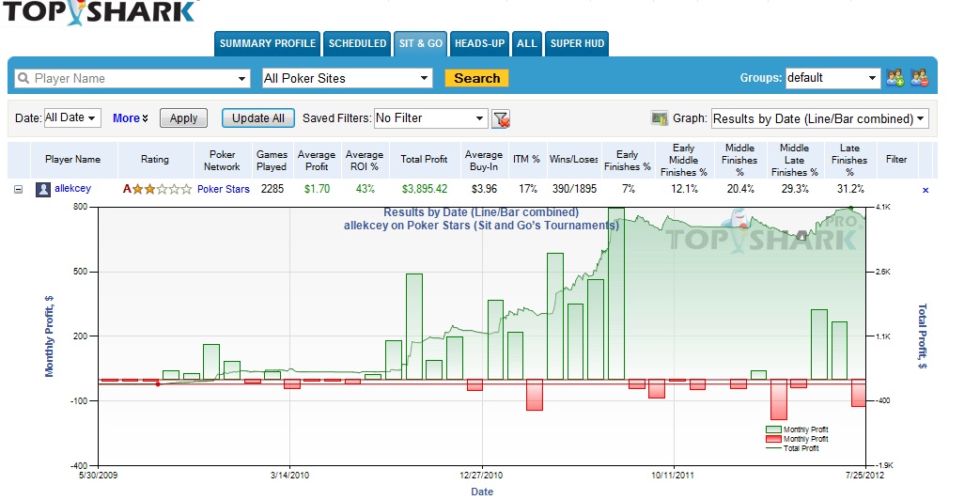Open the Saved Filters dropdown
Image resolution: width=980 pixels, height=500 pixels.
430,118
